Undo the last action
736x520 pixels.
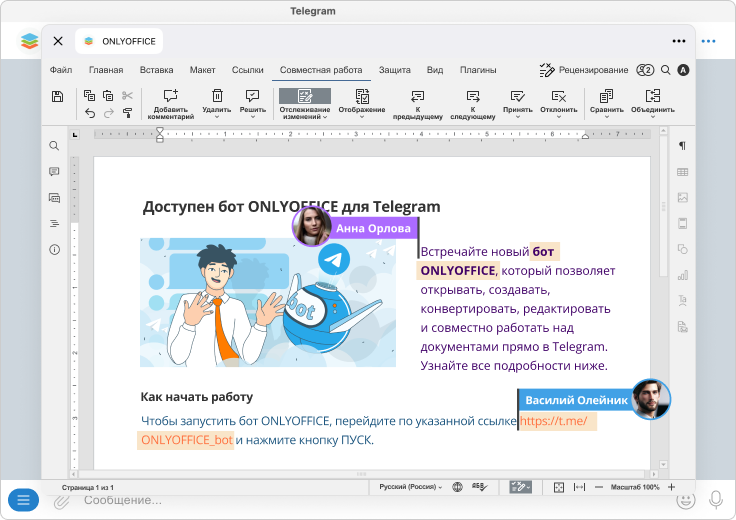(90, 113)
